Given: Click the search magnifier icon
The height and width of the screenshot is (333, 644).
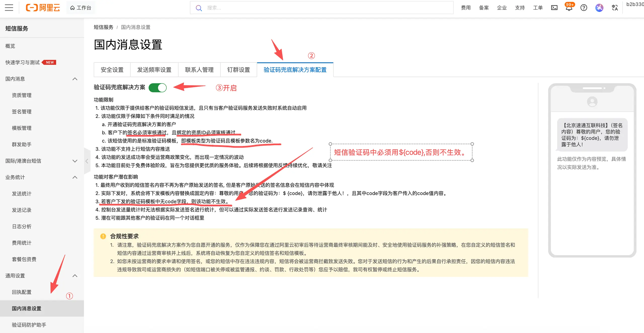Looking at the screenshot, I should coord(199,8).
